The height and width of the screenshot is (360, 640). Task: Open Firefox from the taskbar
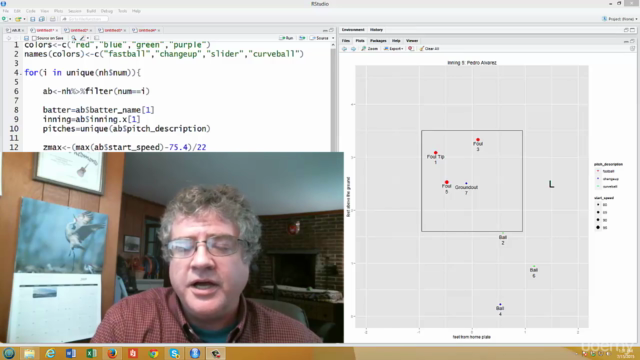(x=112, y=353)
